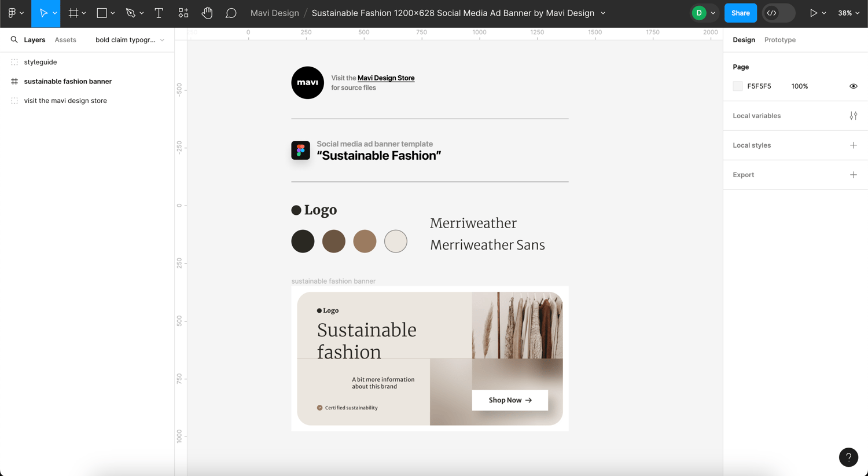This screenshot has width=868, height=476.
Task: Click the file name in the title bar
Action: tap(453, 13)
